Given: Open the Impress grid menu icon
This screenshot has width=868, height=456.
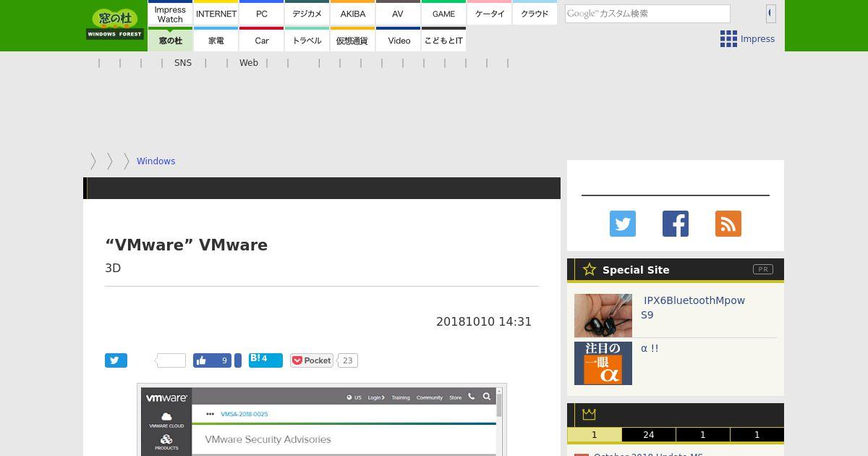Looking at the screenshot, I should [728, 39].
